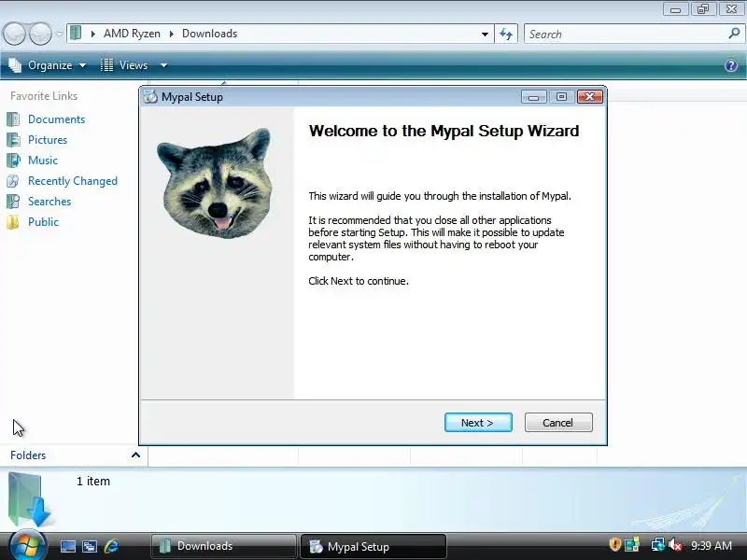
Task: Refresh the Downloads folder
Action: pyautogui.click(x=506, y=34)
